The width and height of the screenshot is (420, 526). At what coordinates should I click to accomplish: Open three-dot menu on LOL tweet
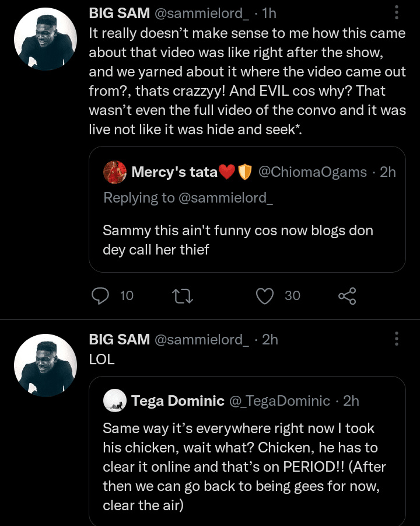coord(397,339)
